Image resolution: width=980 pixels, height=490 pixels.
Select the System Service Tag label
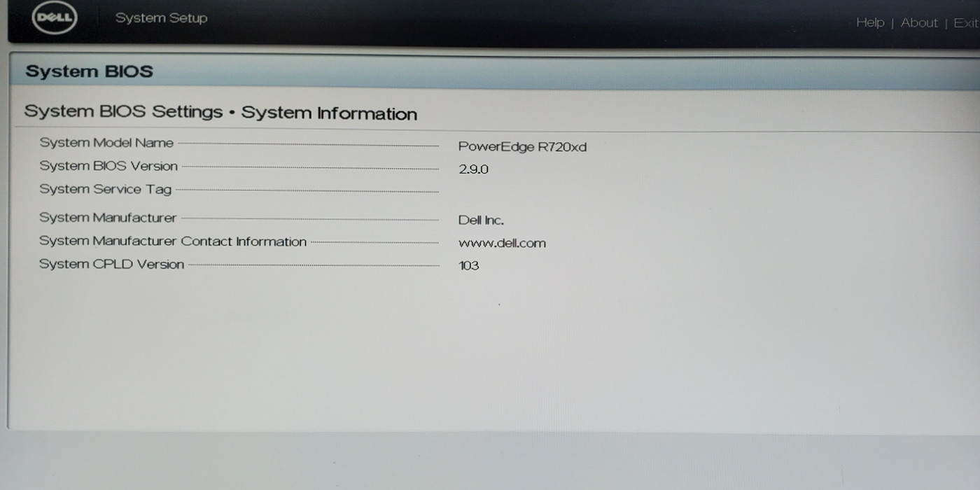pyautogui.click(x=105, y=189)
